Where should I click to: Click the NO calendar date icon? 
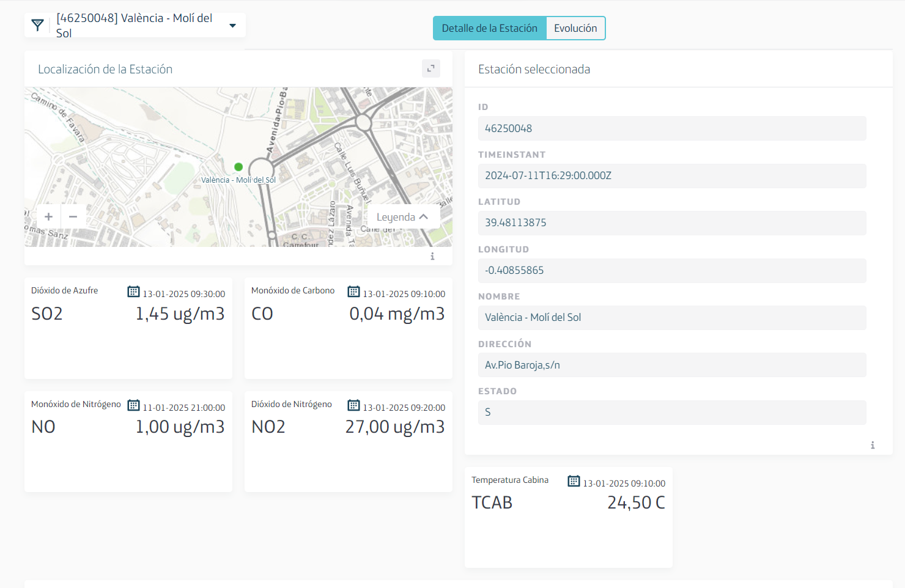(133, 405)
